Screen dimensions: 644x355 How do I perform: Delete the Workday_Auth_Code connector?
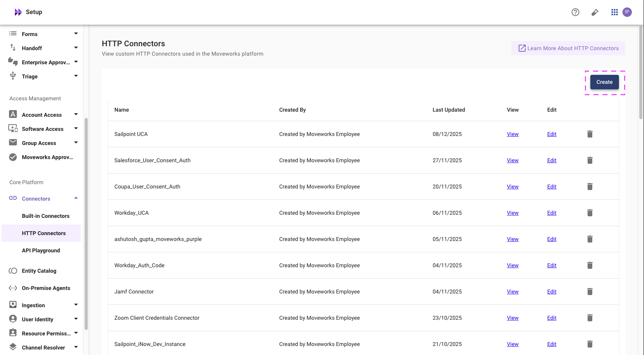tap(590, 265)
